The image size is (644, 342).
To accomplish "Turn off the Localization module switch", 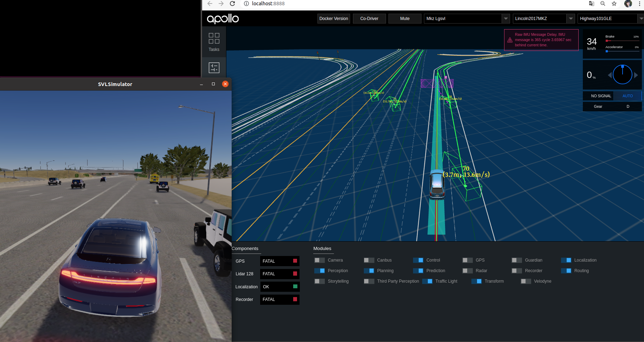I will 566,260.
